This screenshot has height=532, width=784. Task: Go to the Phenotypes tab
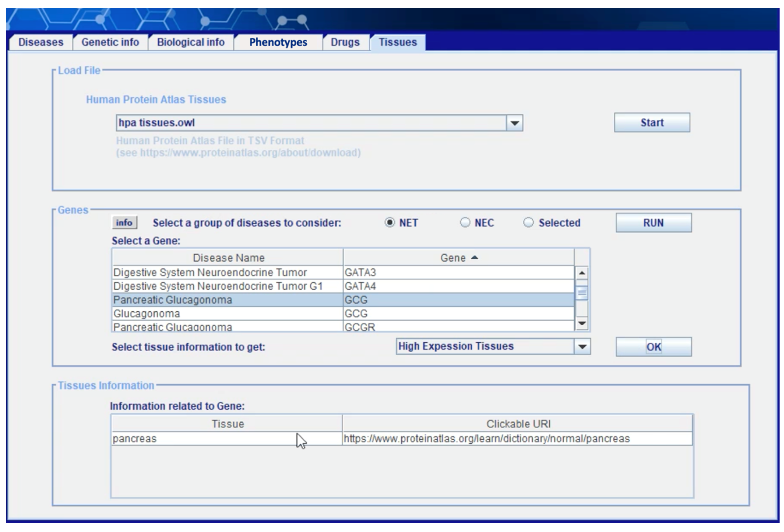278,42
